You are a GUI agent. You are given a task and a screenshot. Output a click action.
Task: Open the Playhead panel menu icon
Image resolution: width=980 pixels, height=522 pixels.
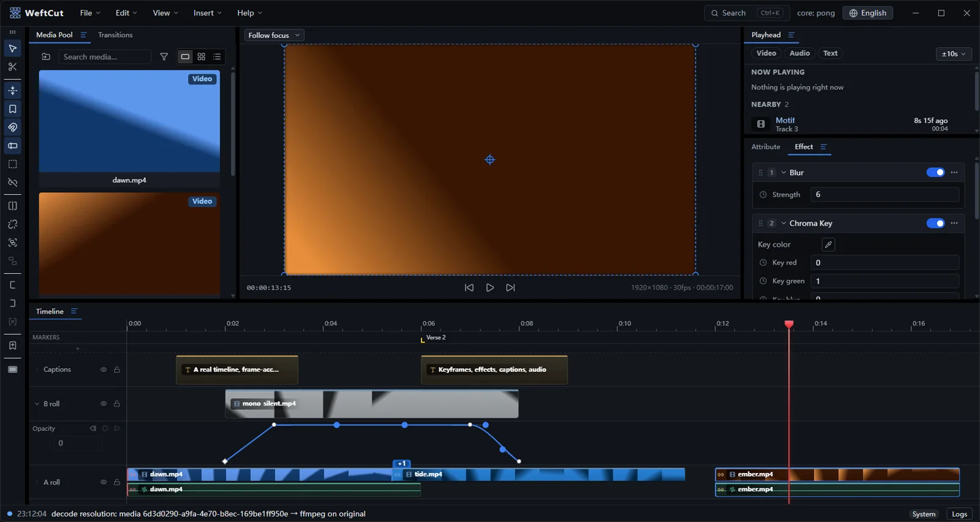coord(791,35)
